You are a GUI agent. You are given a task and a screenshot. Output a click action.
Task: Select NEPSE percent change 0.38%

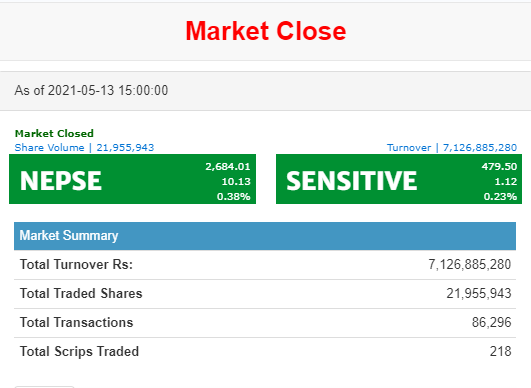(234, 196)
